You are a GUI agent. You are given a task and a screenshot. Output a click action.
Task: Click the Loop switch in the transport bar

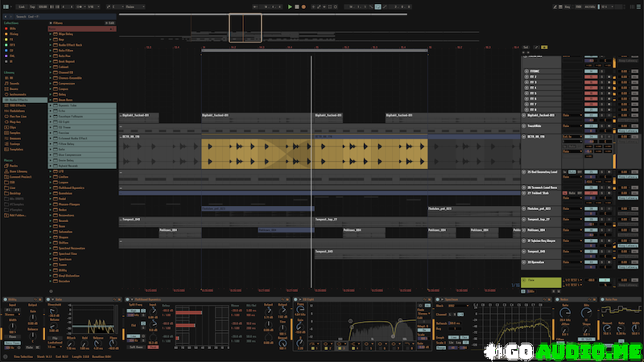[378, 6]
